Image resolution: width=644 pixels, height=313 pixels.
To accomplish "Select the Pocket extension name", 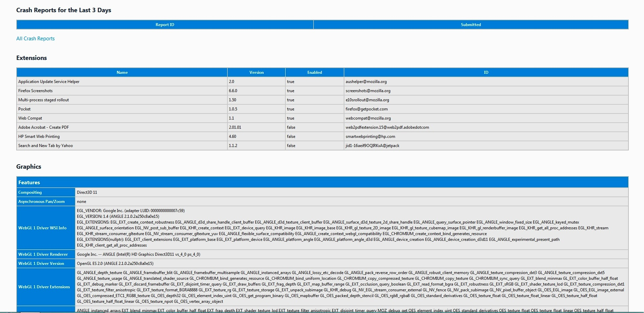I will coord(24,109).
